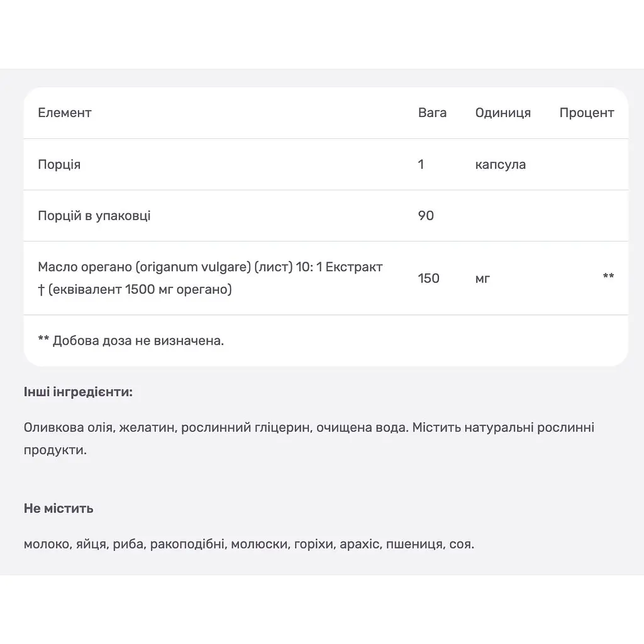
Task: Click the Інші інгредієнти heading
Action: (x=78, y=392)
